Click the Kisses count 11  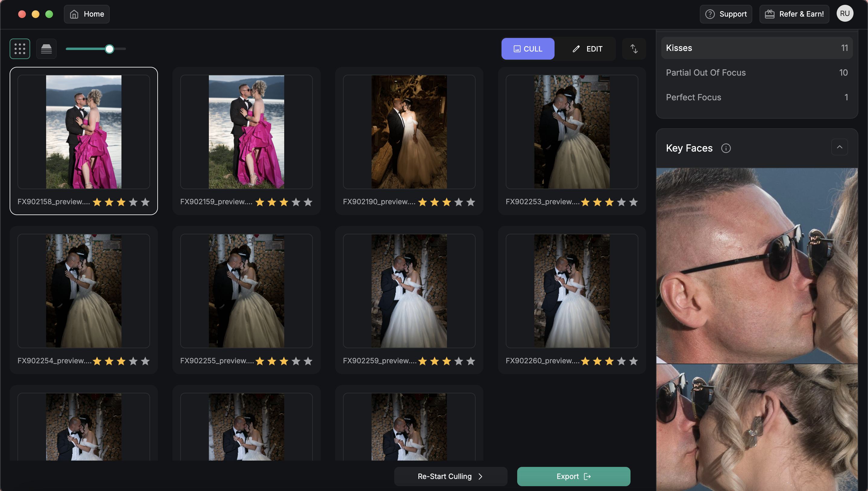pyautogui.click(x=844, y=48)
